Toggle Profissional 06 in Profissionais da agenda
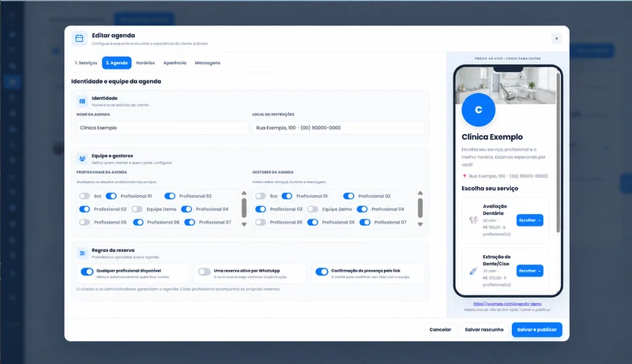Image resolution: width=632 pixels, height=364 pixels. (x=137, y=222)
